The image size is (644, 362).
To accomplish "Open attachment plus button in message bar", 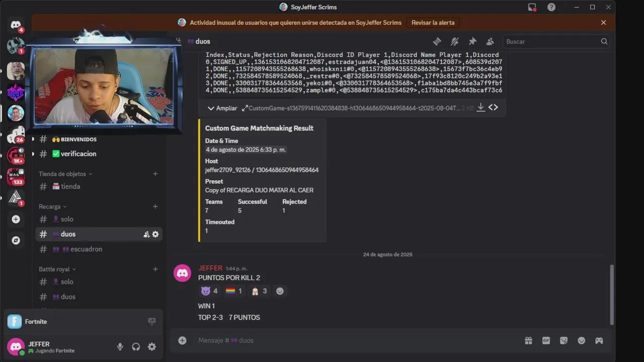I will coord(182,341).
